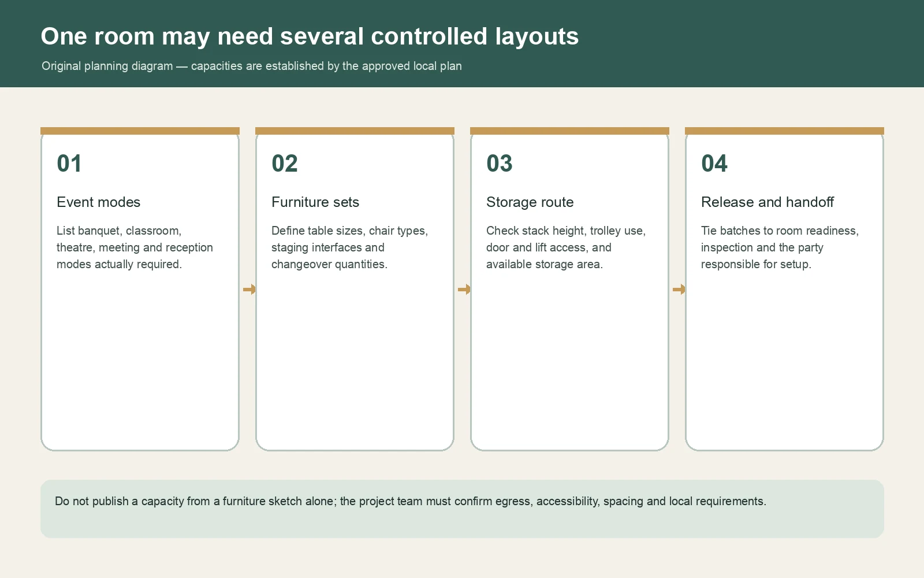Click step number 03
Screen dimensions: 924x578
point(500,164)
